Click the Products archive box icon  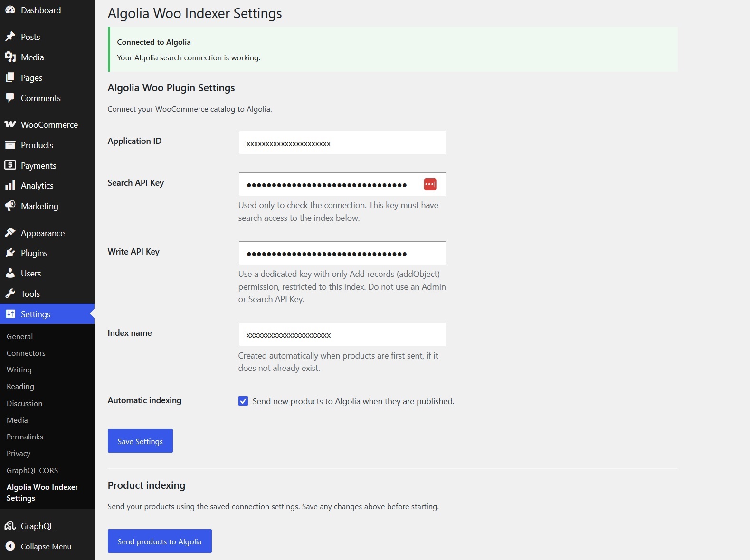[x=10, y=145]
